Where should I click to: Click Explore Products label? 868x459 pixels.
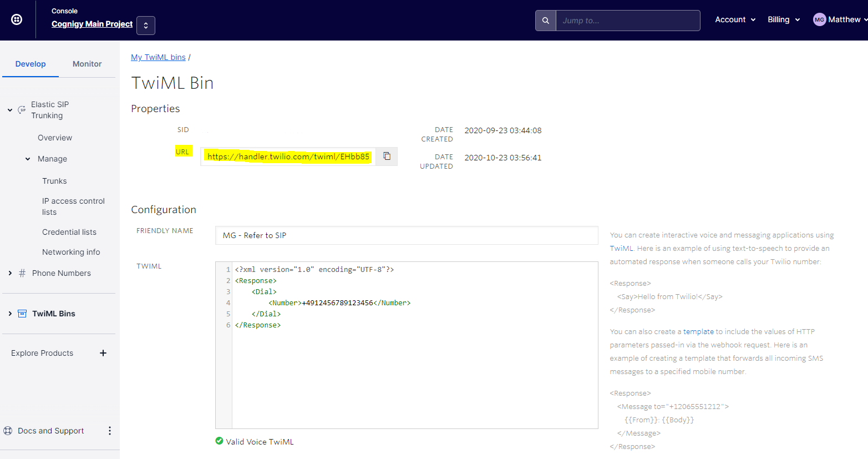coord(42,353)
